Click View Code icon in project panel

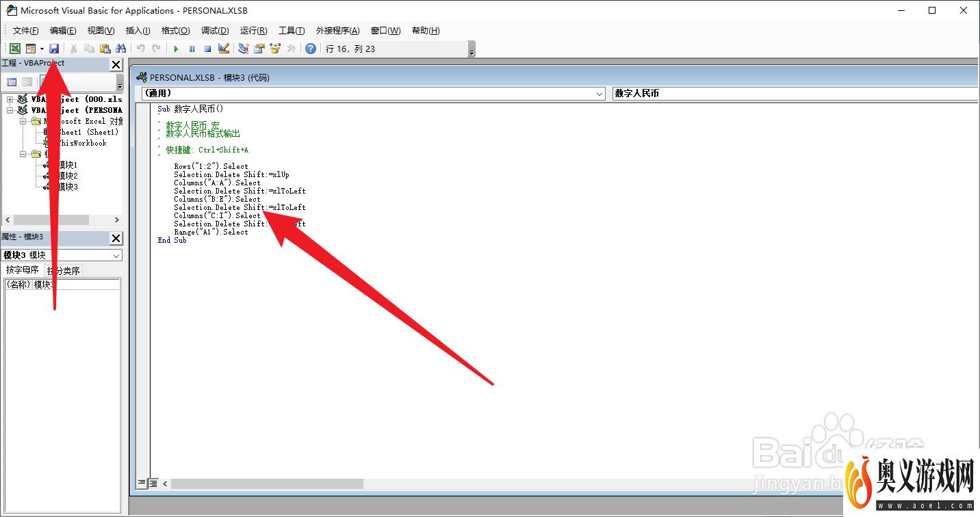[12, 82]
